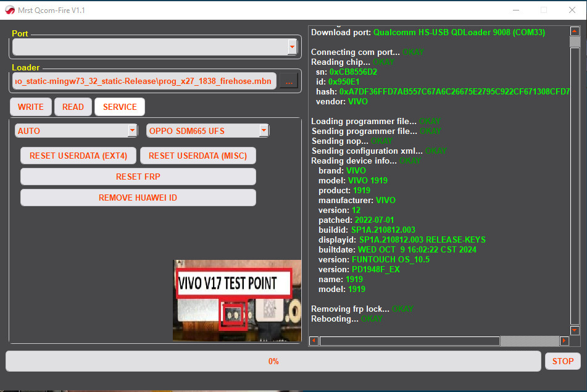
Task: Click the 'product: 1919' log line
Action: pyautogui.click(x=344, y=191)
